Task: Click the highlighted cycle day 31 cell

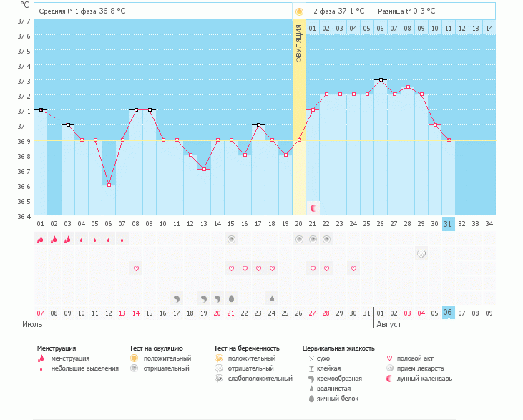Action: point(448,223)
